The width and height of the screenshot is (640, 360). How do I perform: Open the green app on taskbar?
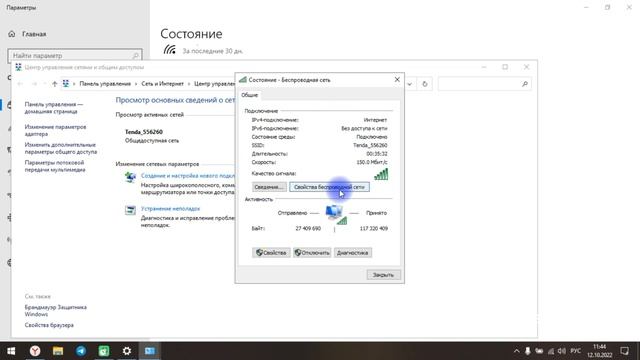pos(104,351)
